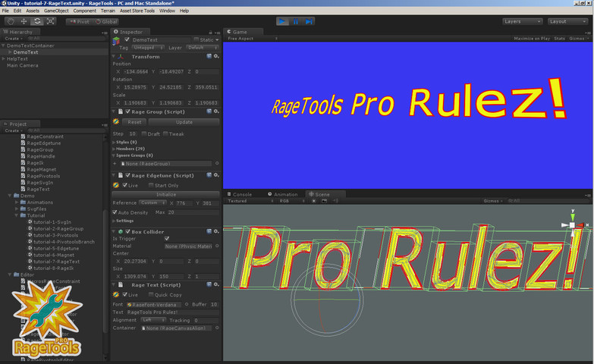
Task: Click the Update button
Action: pos(184,122)
